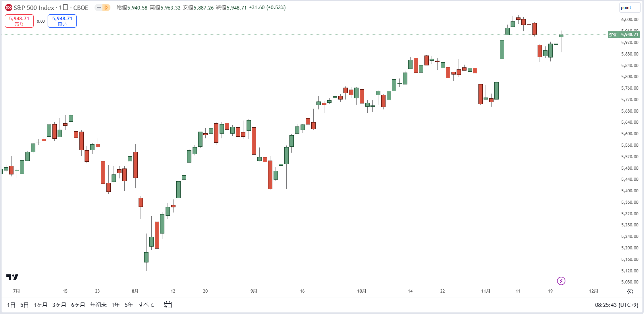Click the 0.00 spread value
The image size is (644, 314).
tap(41, 21)
